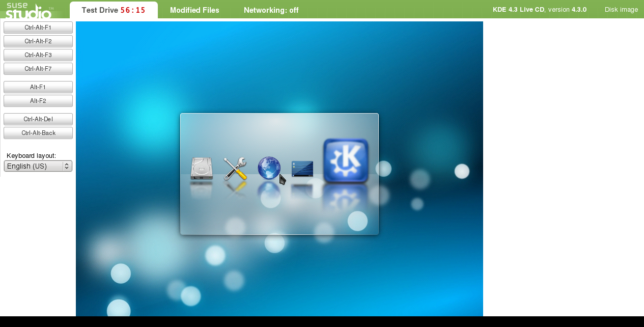Open the Keyboard layout dropdown English (US)
The image size is (644, 327).
coord(38,166)
